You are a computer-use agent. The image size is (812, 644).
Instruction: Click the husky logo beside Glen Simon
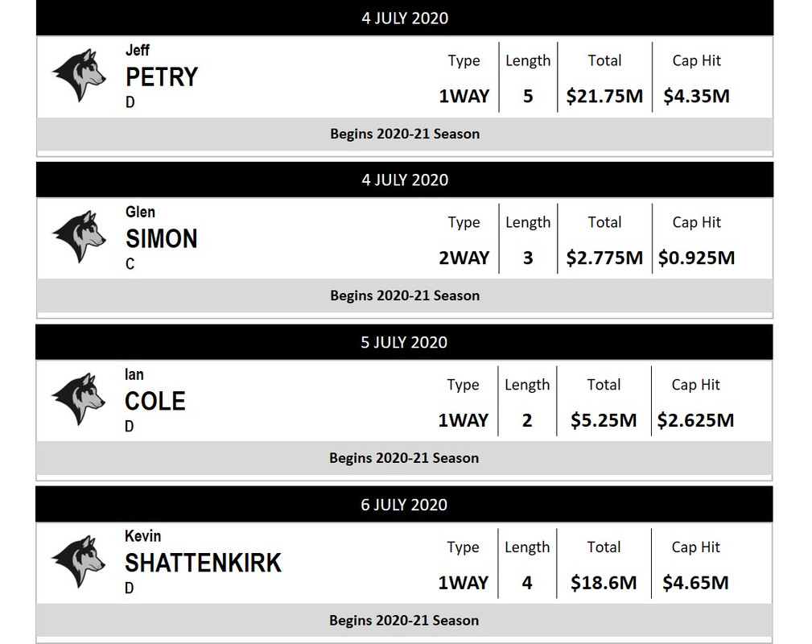pyautogui.click(x=79, y=237)
